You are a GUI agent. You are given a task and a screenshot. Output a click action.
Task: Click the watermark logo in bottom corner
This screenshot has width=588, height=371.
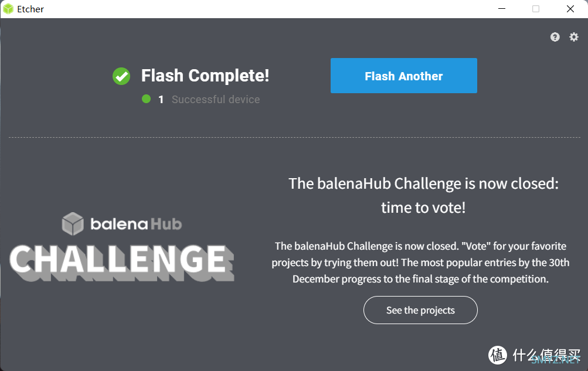(x=535, y=355)
